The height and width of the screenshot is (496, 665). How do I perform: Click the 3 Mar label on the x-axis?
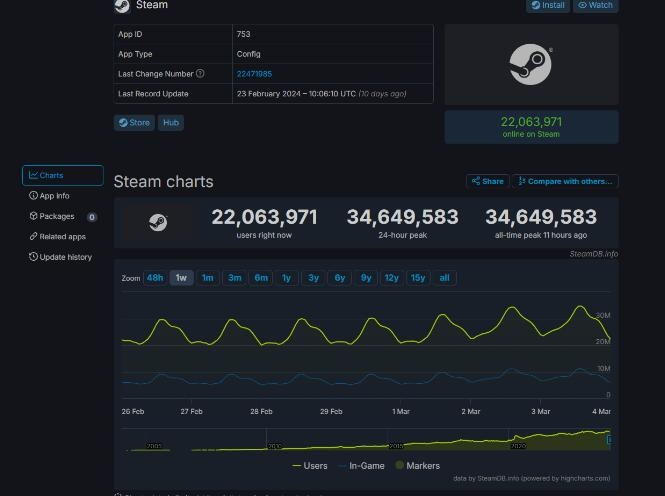tap(540, 411)
